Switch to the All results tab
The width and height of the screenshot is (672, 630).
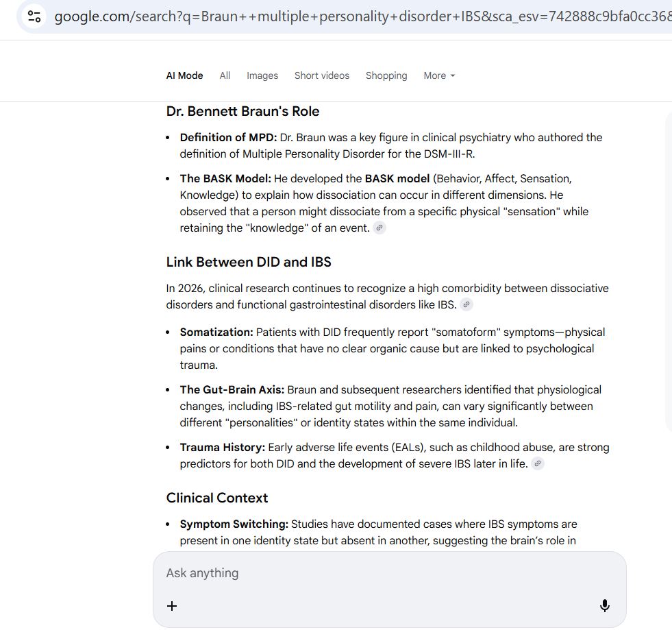[225, 75]
